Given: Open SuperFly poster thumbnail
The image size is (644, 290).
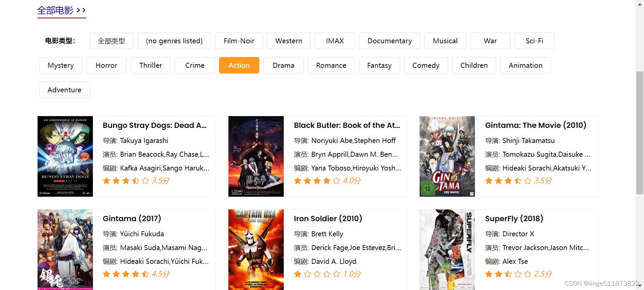Looking at the screenshot, I should coord(447,250).
